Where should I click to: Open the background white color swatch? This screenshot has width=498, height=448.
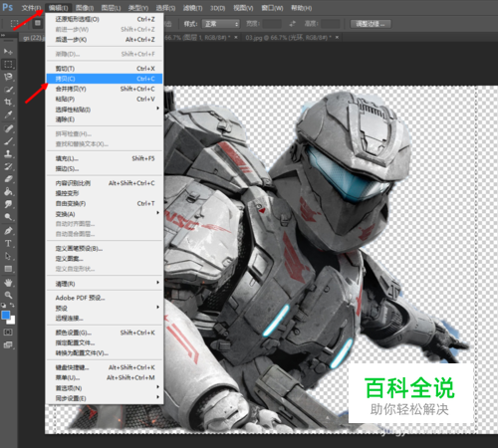point(12,321)
